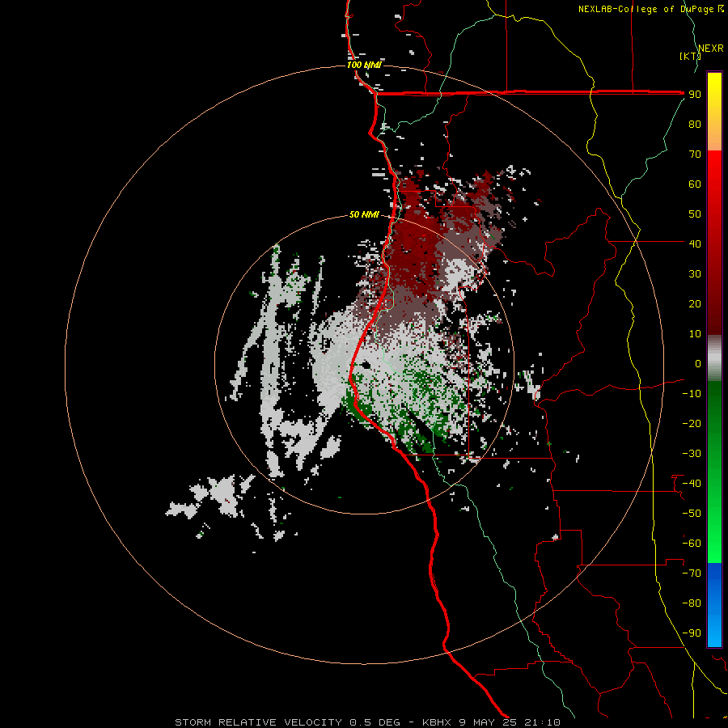Click the "-90" value on velocity scale
The height and width of the screenshot is (728, 728).
pos(692,633)
